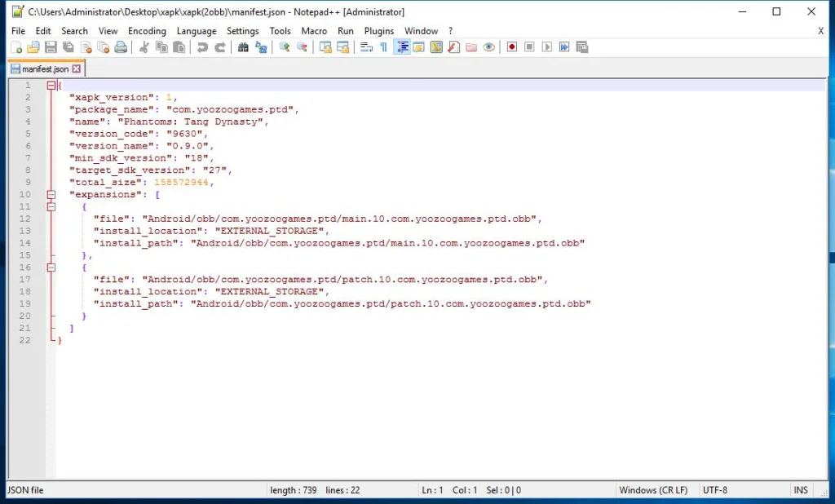Toggle Show All Characters paragraph icon
The width and height of the screenshot is (835, 504).
coord(383,47)
